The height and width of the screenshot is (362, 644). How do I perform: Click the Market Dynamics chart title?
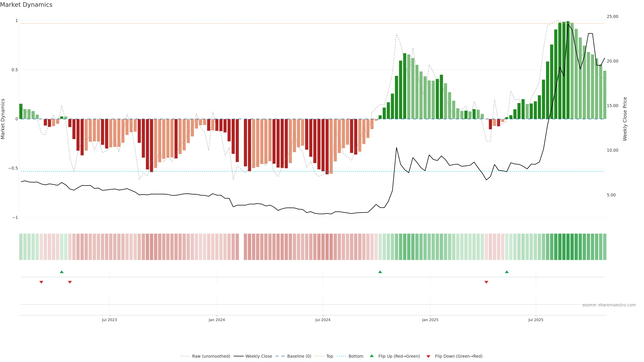pyautogui.click(x=26, y=5)
